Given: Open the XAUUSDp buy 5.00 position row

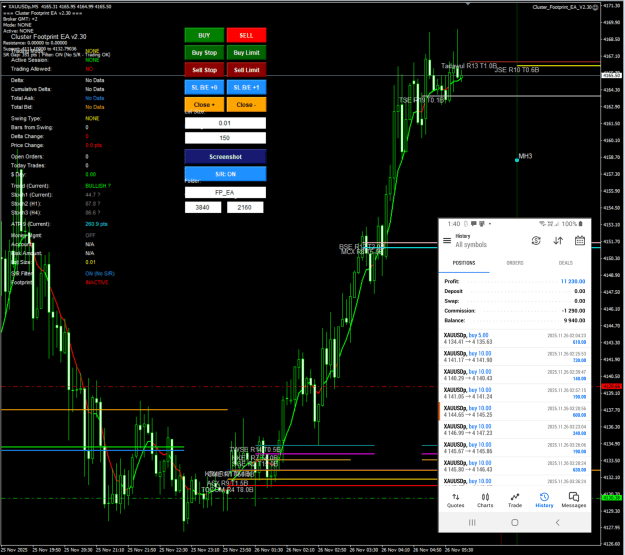Looking at the screenshot, I should click(x=515, y=339).
